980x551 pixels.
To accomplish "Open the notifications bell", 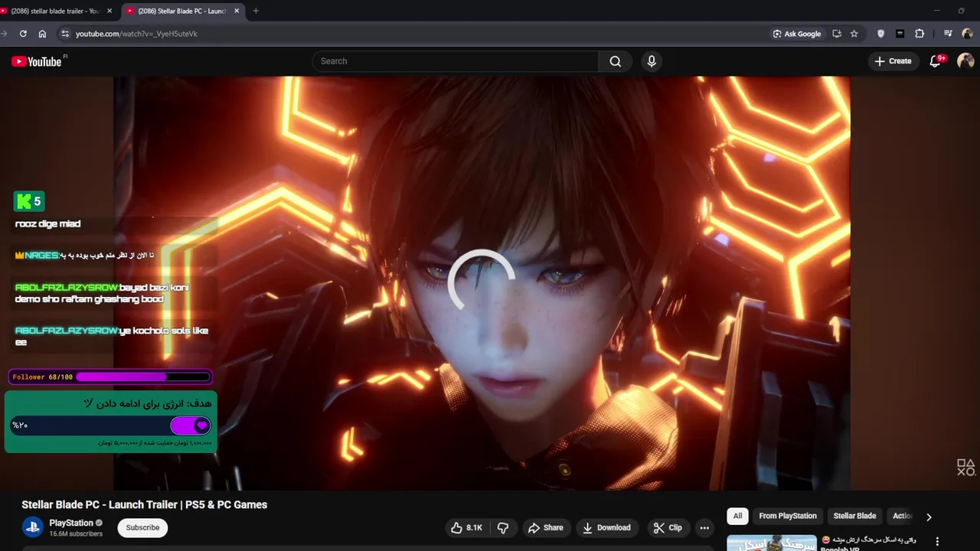I will [x=935, y=61].
